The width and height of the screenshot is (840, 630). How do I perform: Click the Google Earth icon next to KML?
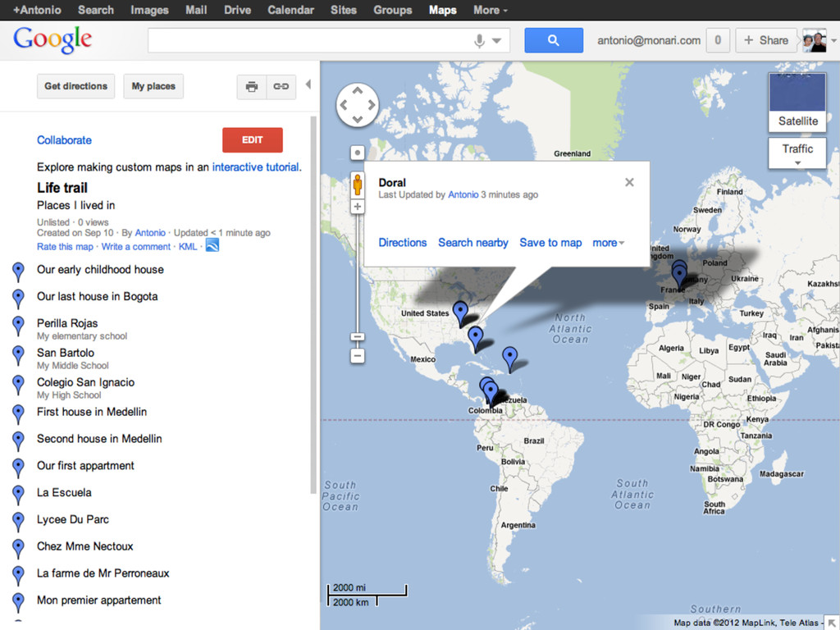pyautogui.click(x=212, y=245)
